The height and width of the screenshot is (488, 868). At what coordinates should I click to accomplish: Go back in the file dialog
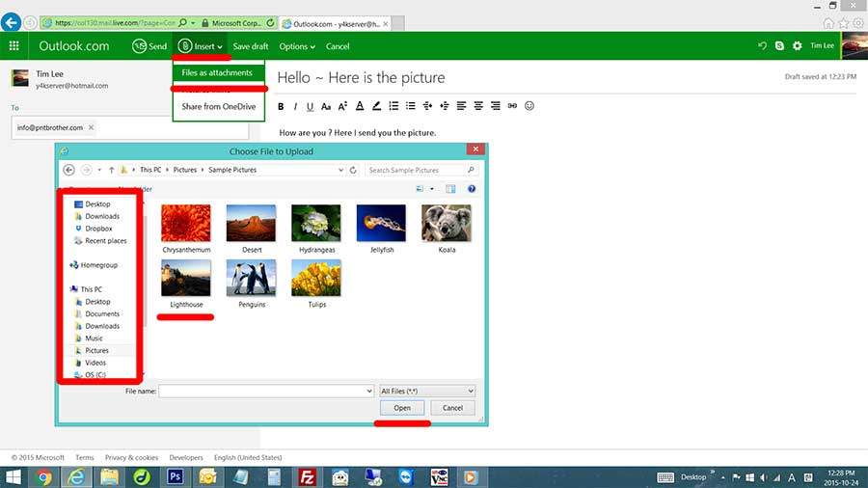point(68,170)
